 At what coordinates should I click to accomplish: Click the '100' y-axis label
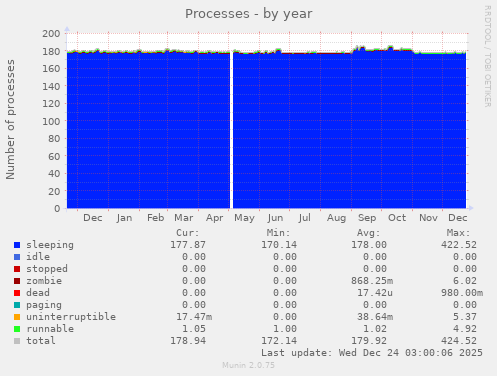pyautogui.click(x=51, y=121)
